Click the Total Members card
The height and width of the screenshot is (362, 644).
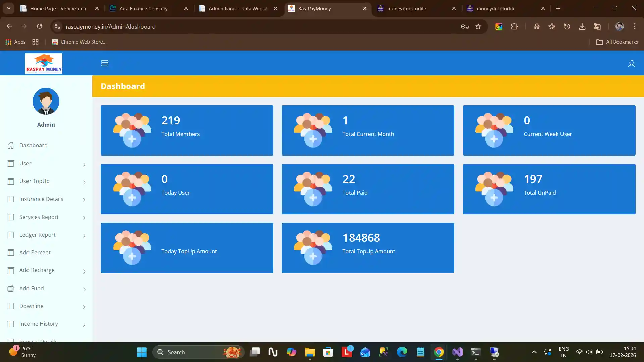(187, 130)
